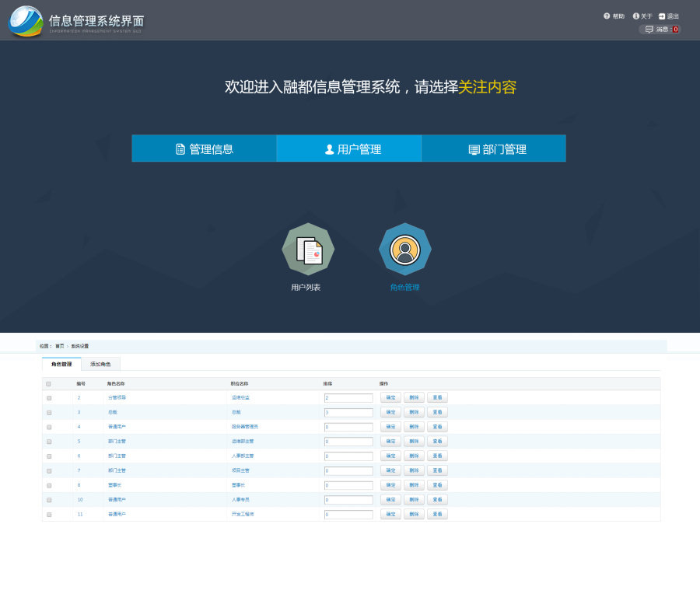
Task: Click 确定 button in 总裁 row
Action: point(390,411)
